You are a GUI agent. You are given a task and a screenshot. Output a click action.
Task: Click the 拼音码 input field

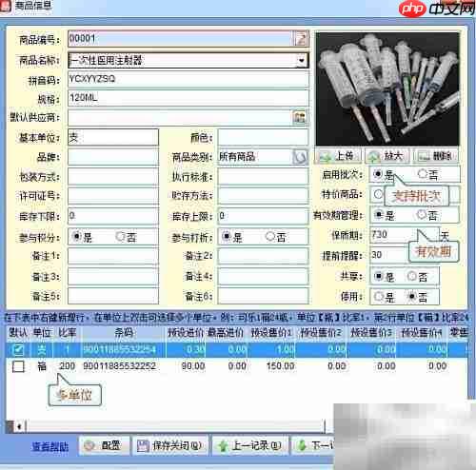[x=188, y=79]
